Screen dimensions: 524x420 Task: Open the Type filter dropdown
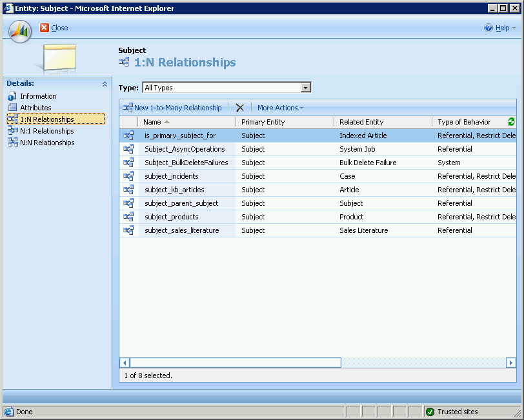click(x=306, y=88)
